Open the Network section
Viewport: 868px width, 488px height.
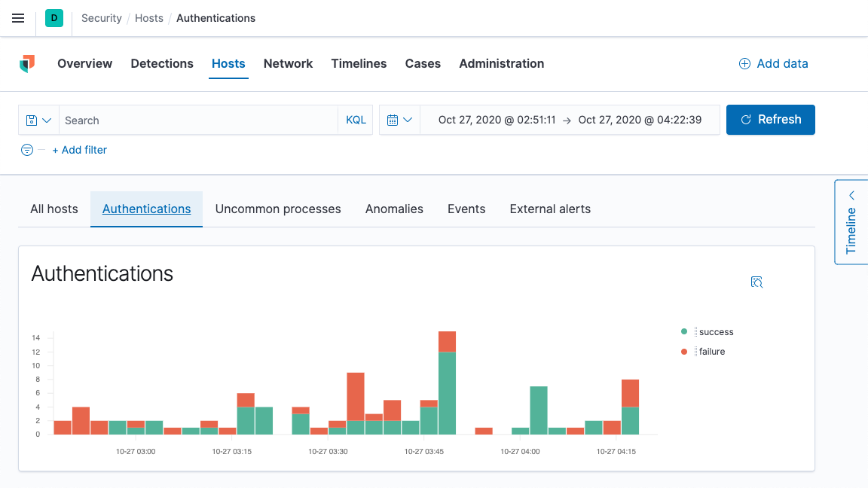(288, 63)
